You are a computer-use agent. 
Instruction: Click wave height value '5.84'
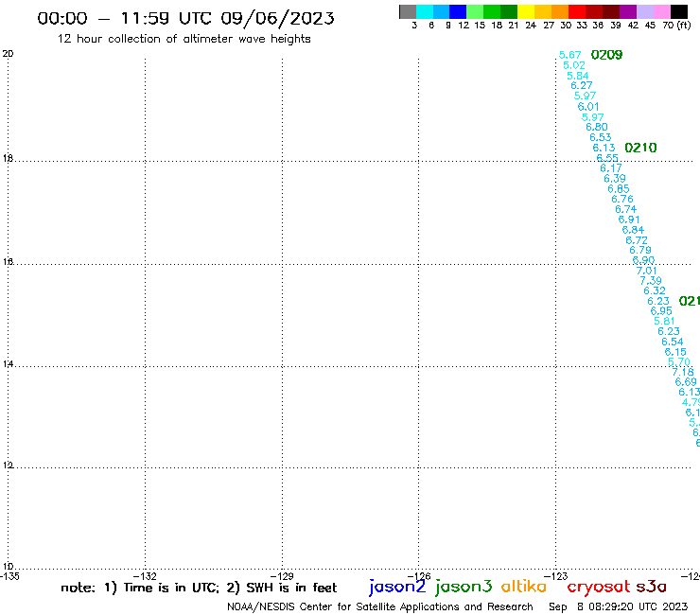click(578, 76)
